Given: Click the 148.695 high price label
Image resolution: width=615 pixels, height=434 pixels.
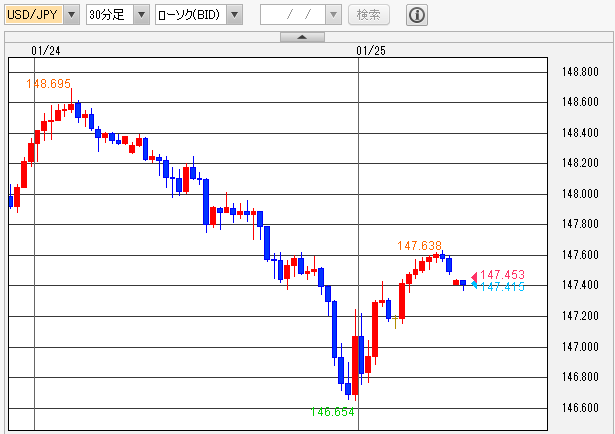Looking at the screenshot, I should 48,84.
